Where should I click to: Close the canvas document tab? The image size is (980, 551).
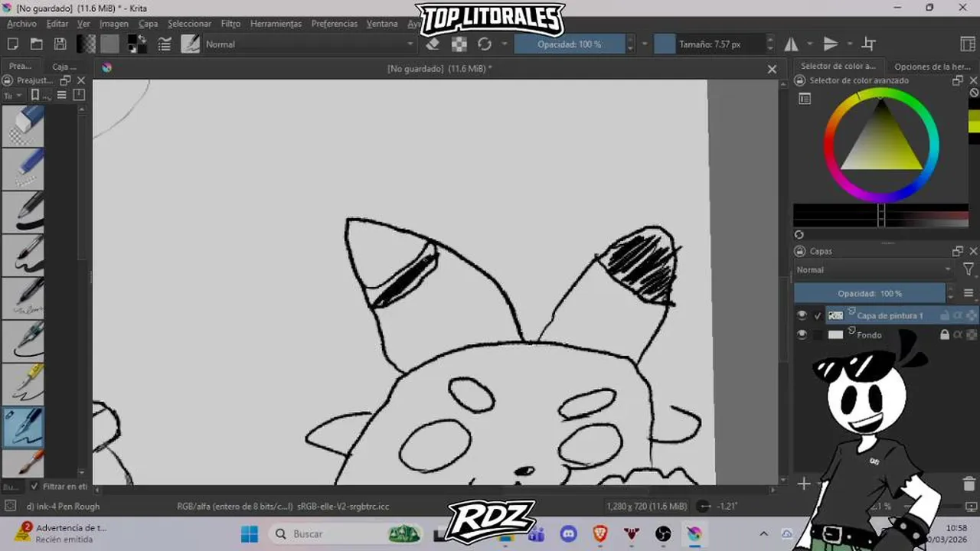[x=772, y=69]
